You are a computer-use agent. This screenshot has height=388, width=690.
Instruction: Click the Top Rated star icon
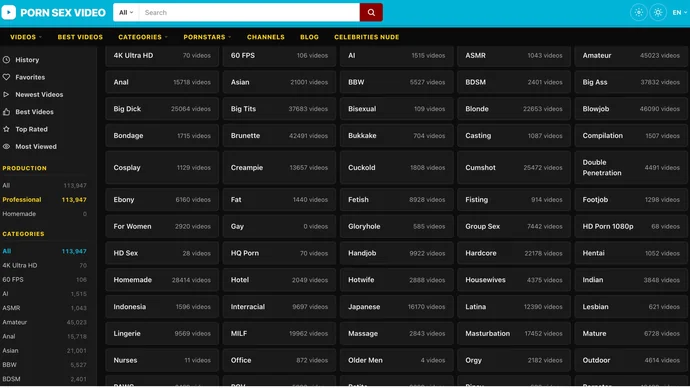pos(6,129)
